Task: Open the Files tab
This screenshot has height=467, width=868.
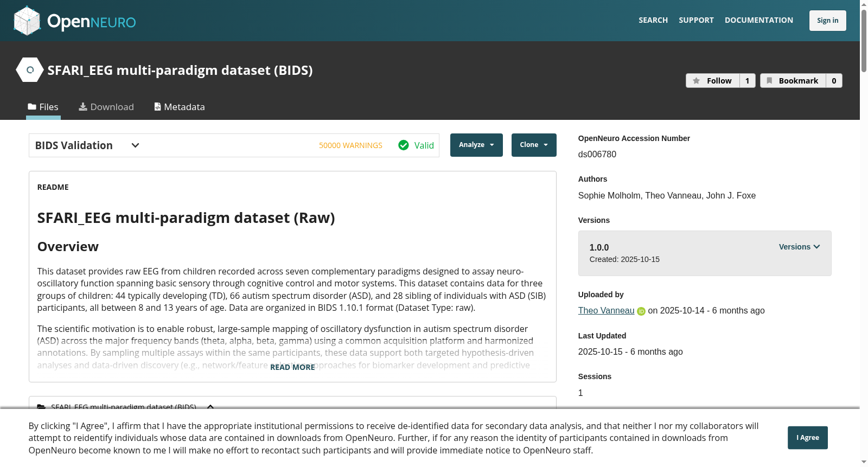Action: coord(43,107)
